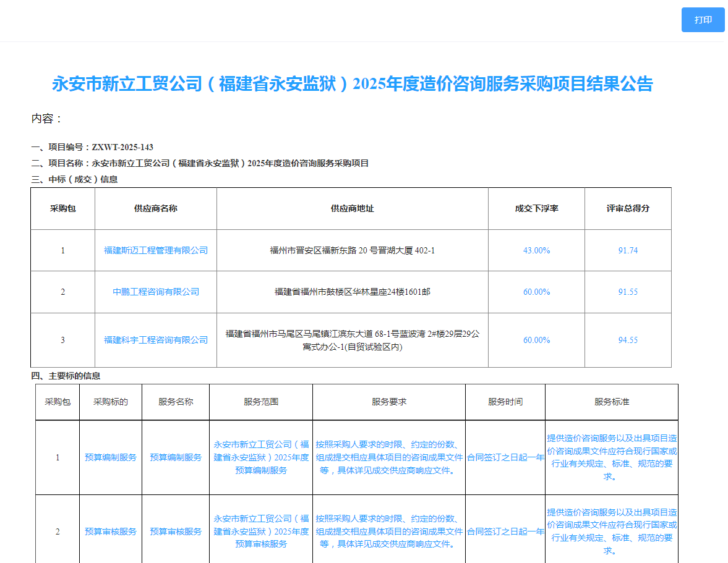Click the 服务要求 column header
The image size is (728, 563).
point(389,402)
